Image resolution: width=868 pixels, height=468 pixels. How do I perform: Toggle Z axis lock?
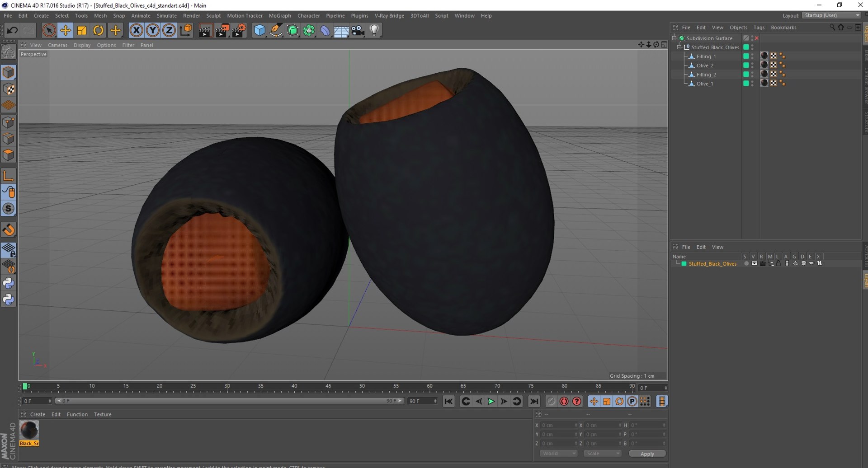(x=169, y=30)
